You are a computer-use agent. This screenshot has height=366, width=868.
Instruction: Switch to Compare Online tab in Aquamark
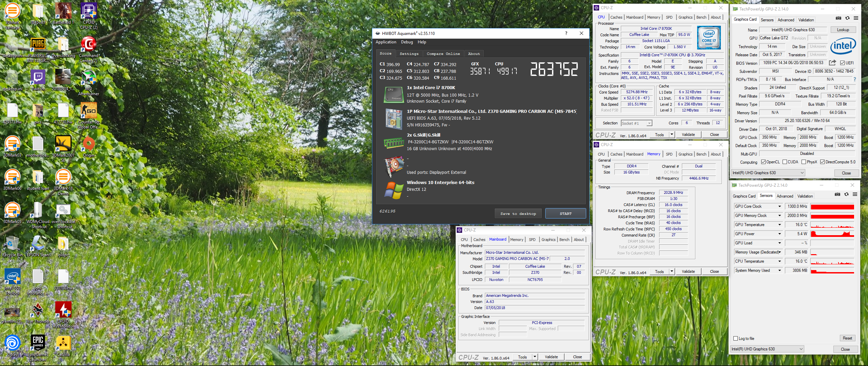point(443,54)
